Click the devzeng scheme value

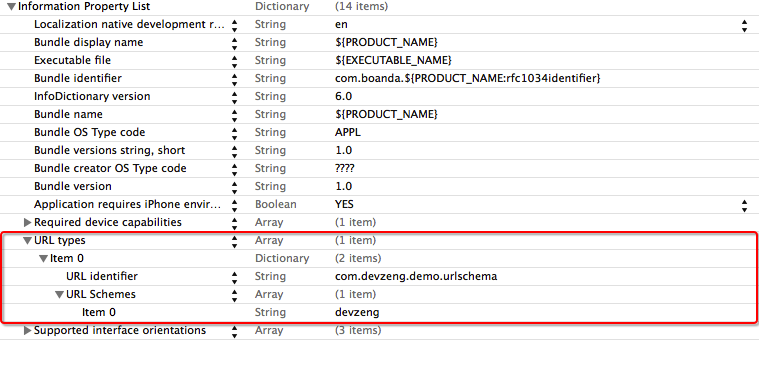click(357, 312)
